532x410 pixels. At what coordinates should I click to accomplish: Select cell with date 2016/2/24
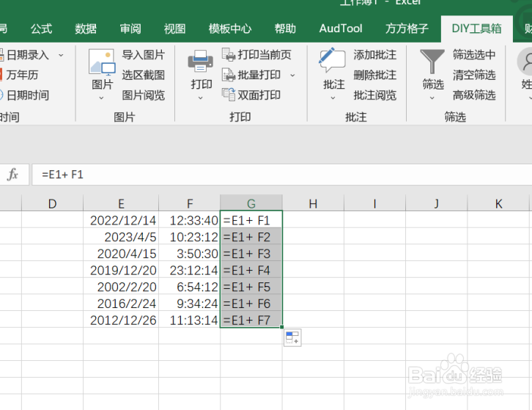(x=121, y=304)
